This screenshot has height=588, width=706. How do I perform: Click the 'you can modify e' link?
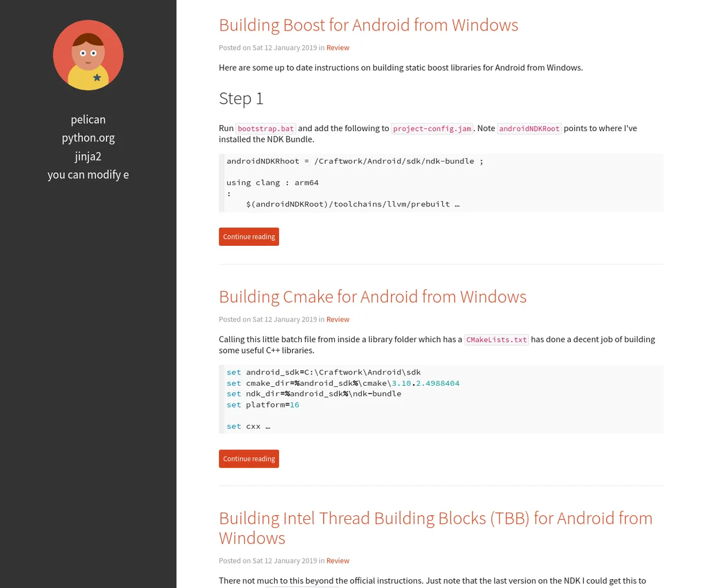[88, 175]
